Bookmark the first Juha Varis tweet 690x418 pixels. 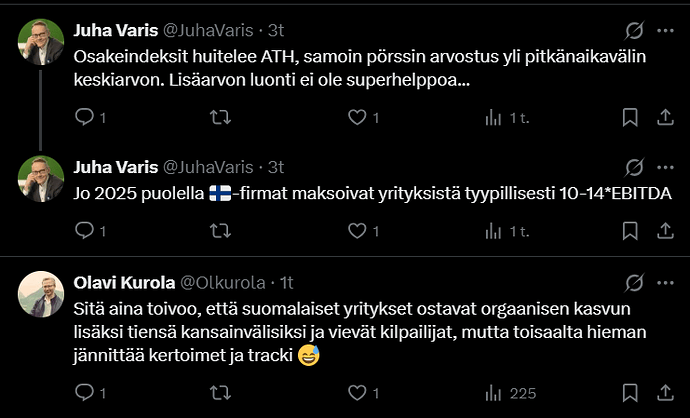[x=630, y=117]
